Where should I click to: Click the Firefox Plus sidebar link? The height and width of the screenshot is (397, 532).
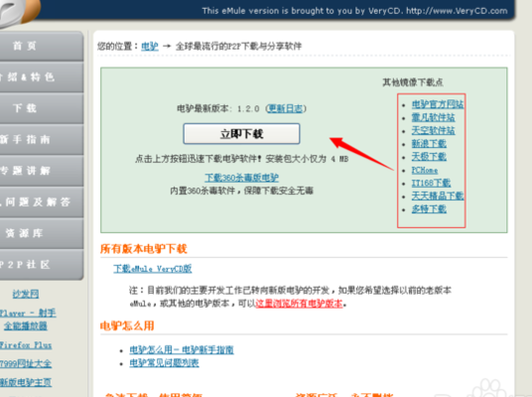pyautogui.click(x=26, y=345)
